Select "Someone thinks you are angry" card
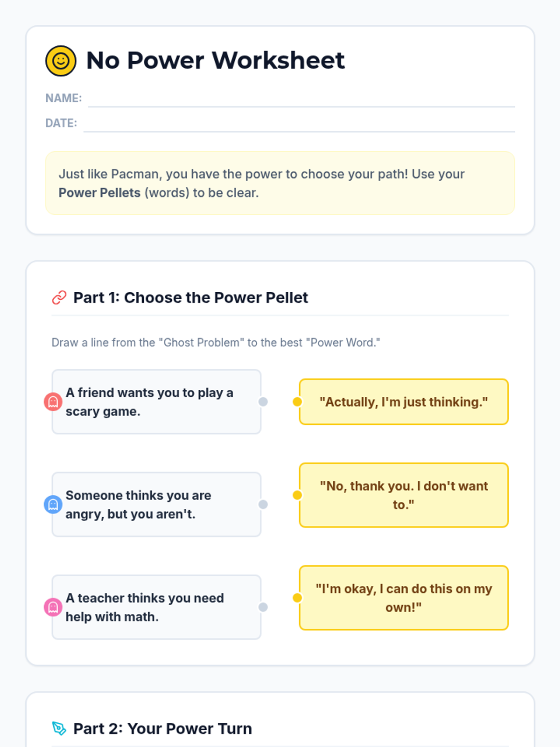Image resolution: width=560 pixels, height=747 pixels. point(156,504)
